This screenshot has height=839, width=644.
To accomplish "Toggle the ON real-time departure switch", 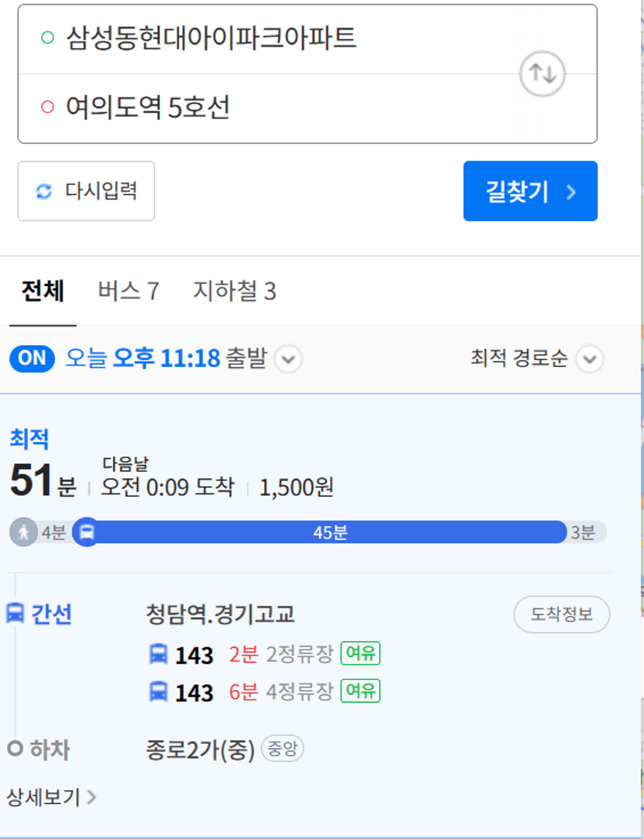I will [x=32, y=358].
